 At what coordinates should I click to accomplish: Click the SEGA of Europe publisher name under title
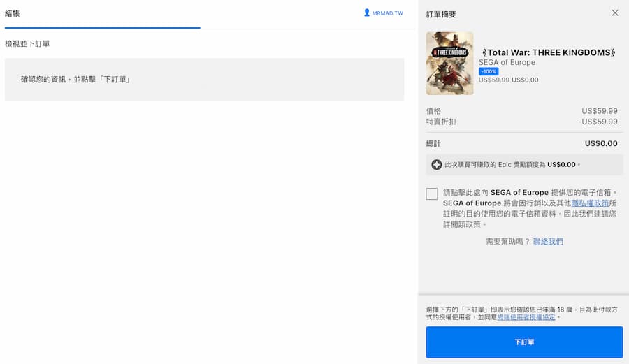pos(507,62)
